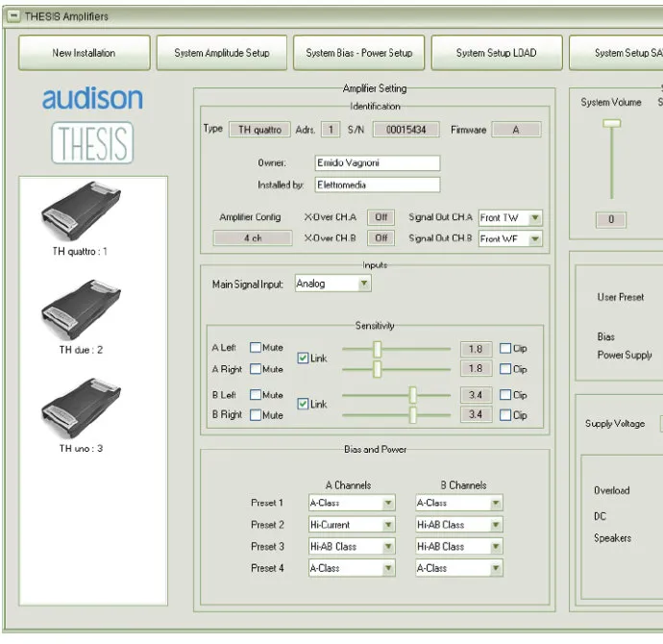Click the 4 ch Amplifier Config field

(x=253, y=238)
